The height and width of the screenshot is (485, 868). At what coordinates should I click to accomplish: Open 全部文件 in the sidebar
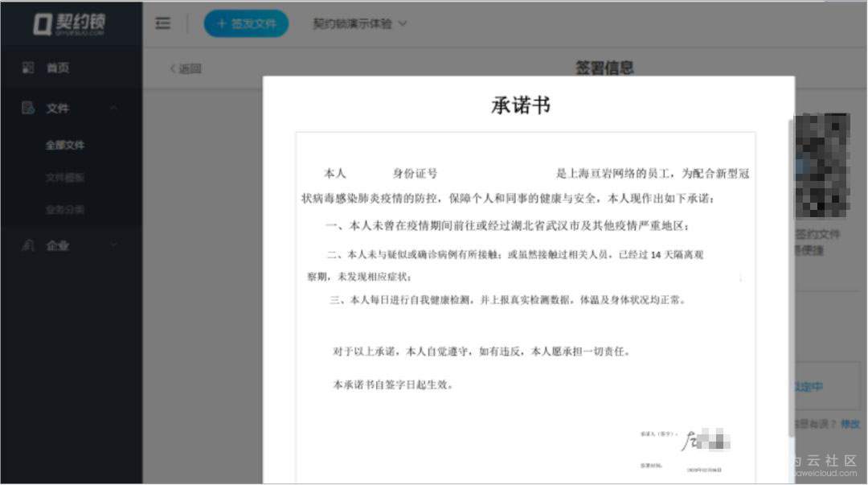point(65,146)
